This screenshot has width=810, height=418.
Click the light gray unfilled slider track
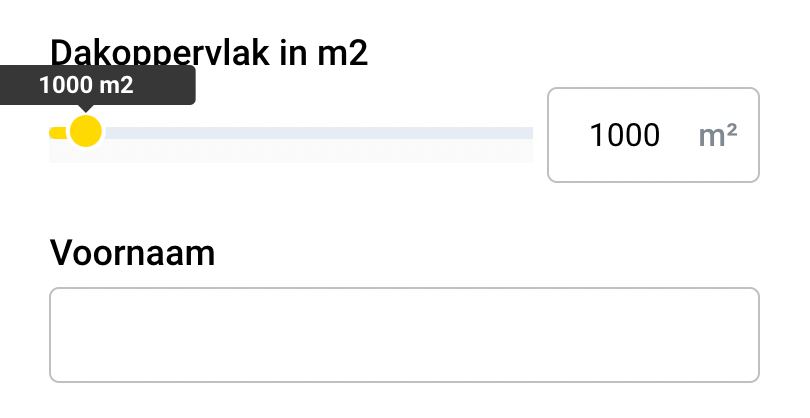[320, 133]
